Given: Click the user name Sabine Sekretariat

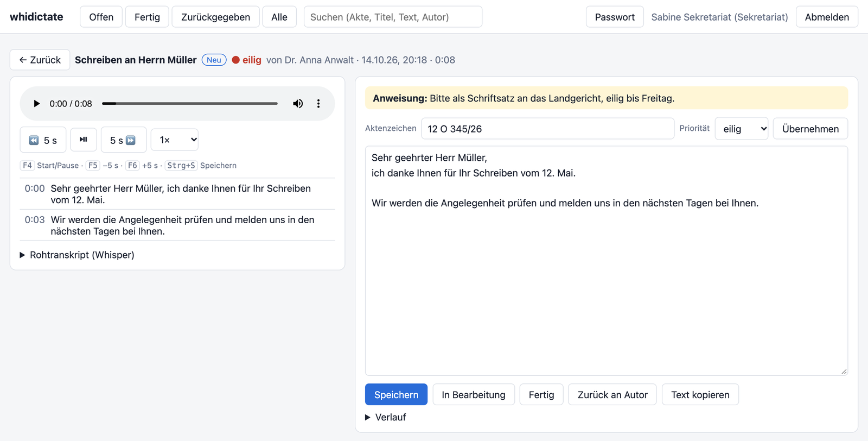Looking at the screenshot, I should point(719,17).
